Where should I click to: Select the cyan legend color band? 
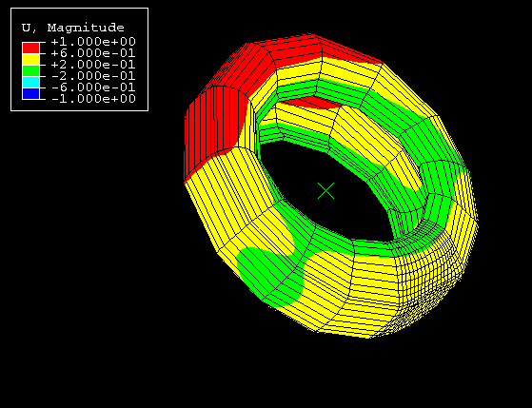(30, 82)
